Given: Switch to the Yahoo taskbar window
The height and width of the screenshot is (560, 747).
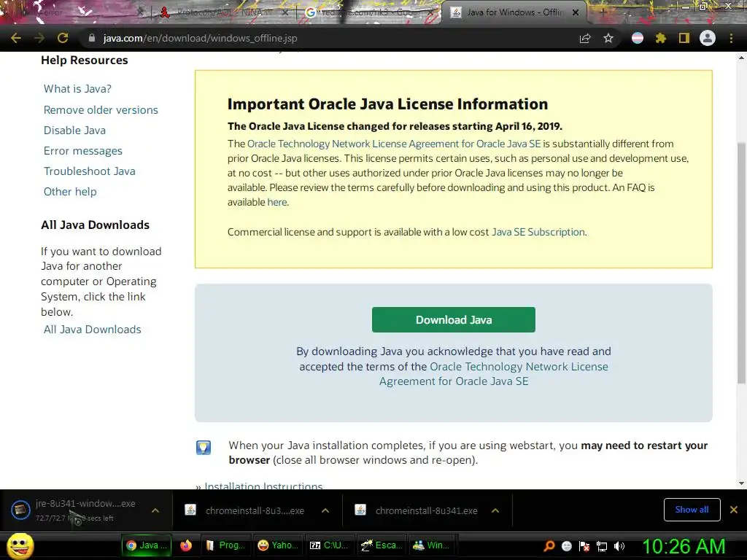Looking at the screenshot, I should click(278, 545).
